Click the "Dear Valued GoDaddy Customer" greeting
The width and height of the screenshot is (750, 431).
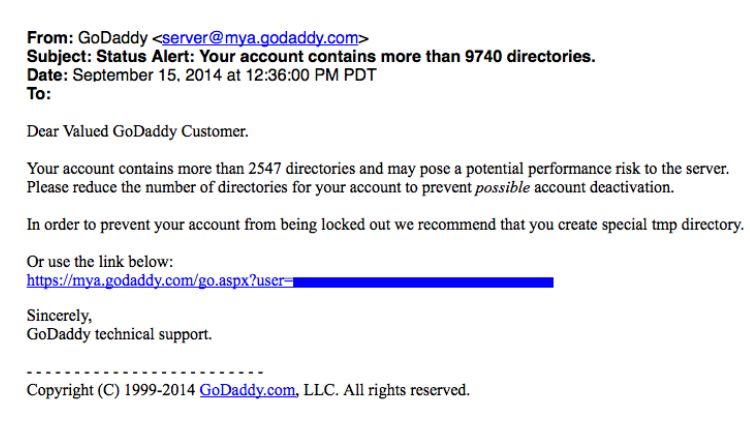(137, 131)
